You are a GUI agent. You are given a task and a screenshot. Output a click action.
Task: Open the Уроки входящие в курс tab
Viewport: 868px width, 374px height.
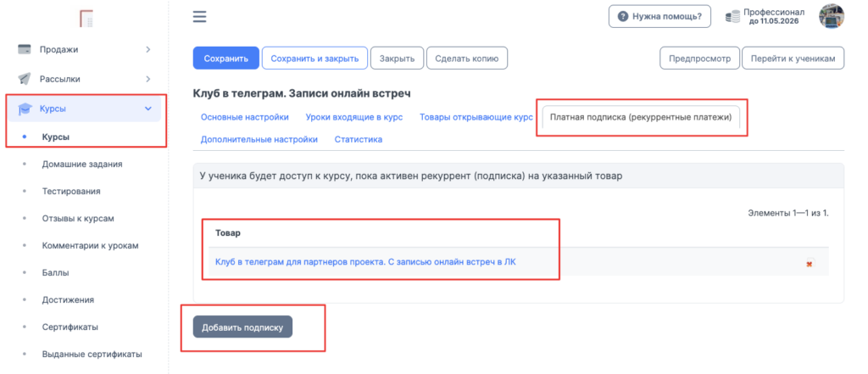coord(354,117)
